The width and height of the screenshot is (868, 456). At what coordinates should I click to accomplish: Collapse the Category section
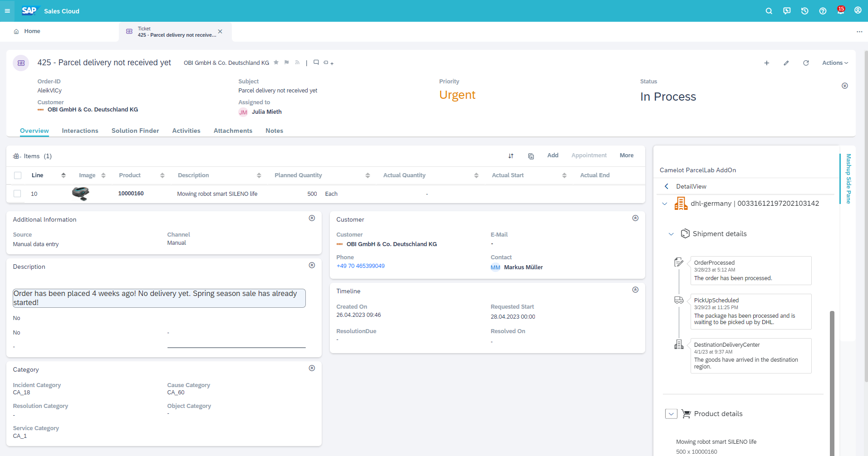(312, 368)
